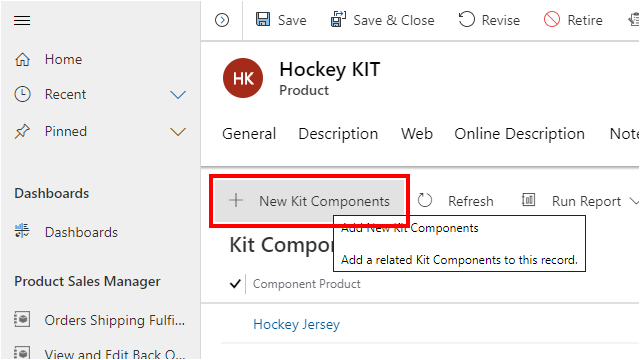Image resolution: width=640 pixels, height=360 pixels.
Task: Switch to the Description tab
Action: point(338,134)
